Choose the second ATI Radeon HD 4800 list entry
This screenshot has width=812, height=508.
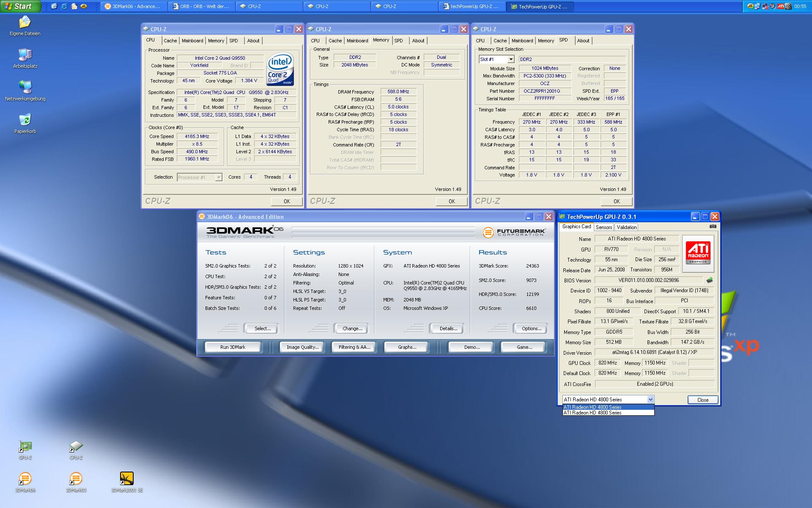608,413
